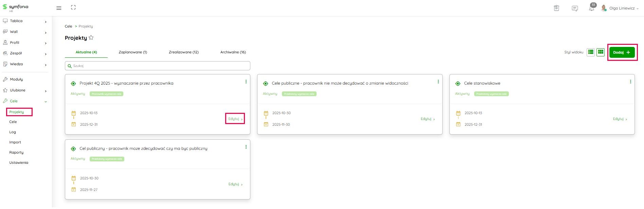This screenshot has height=209, width=644.
Task: Open the notifications bell icon
Action: (x=591, y=8)
